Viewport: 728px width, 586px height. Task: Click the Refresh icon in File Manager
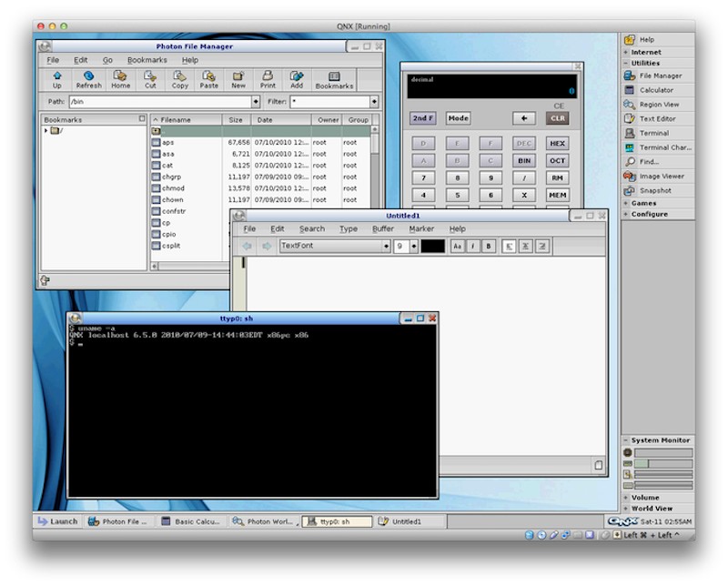(x=88, y=80)
